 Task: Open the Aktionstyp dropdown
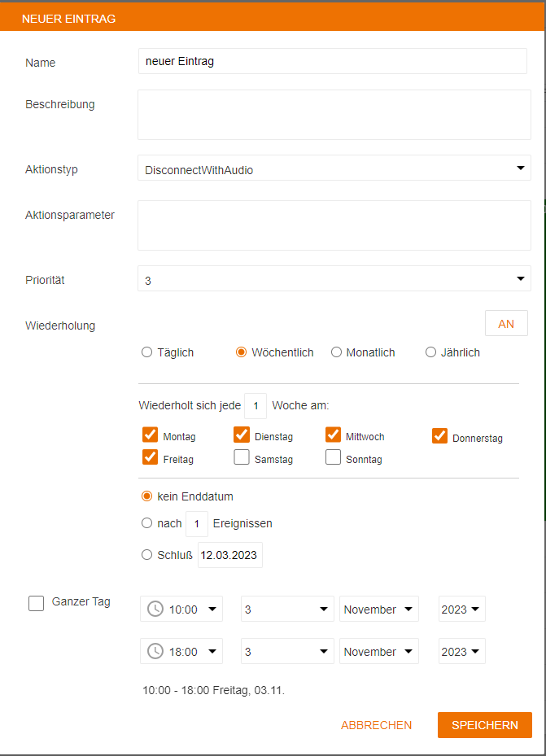click(334, 168)
